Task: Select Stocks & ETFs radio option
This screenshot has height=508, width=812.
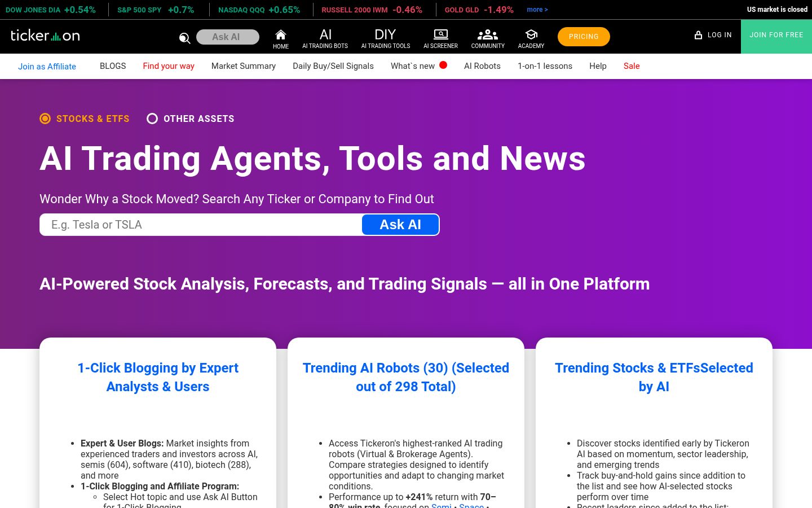Action: pos(45,119)
